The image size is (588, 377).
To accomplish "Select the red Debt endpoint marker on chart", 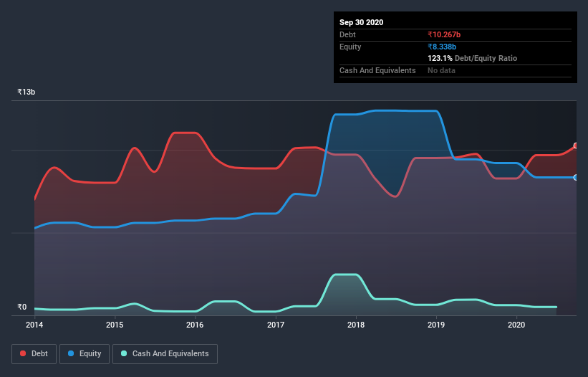I will click(576, 145).
